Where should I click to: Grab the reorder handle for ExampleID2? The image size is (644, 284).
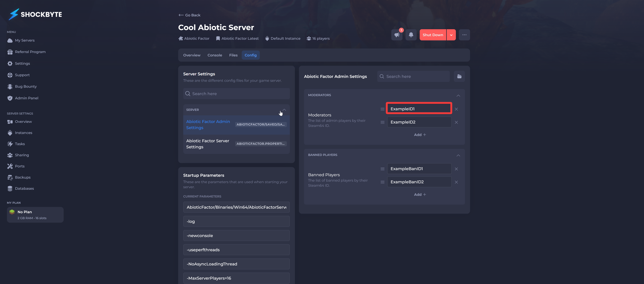tap(382, 122)
